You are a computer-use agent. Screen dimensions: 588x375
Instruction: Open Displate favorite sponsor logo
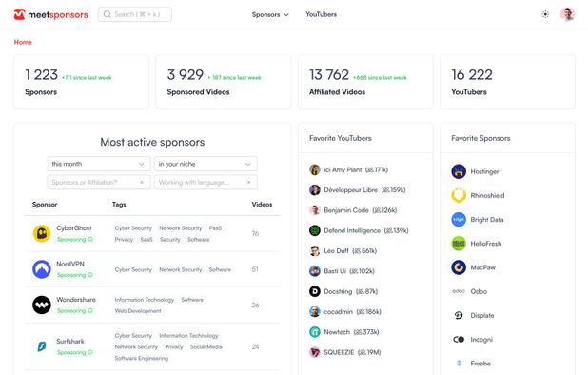point(459,315)
